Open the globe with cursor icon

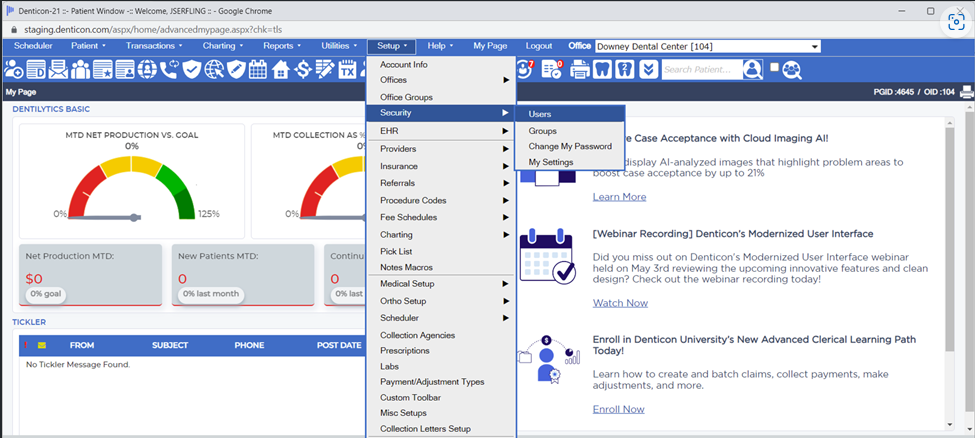coord(213,69)
